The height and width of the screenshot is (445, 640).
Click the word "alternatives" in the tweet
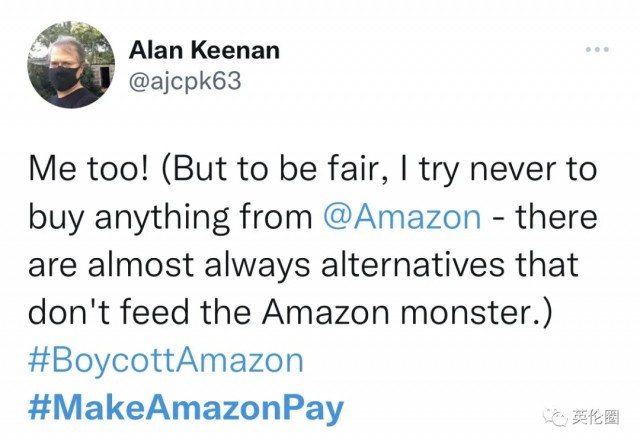point(412,265)
